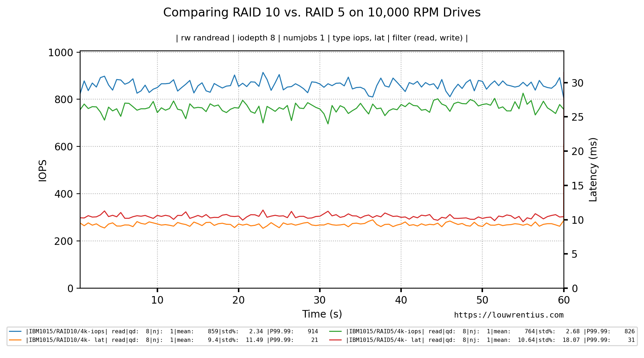Click the 5 tick on the latency axis
The image size is (644, 358).
click(x=574, y=254)
